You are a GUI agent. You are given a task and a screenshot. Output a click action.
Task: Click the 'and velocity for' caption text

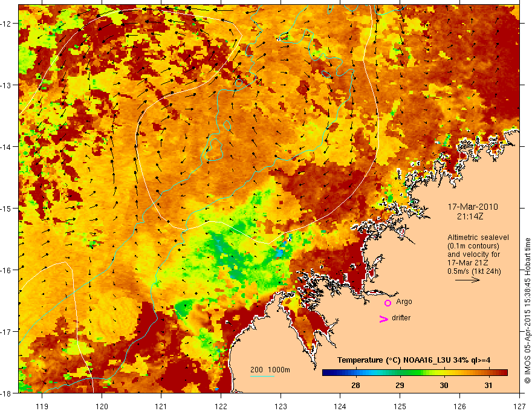[473, 254]
